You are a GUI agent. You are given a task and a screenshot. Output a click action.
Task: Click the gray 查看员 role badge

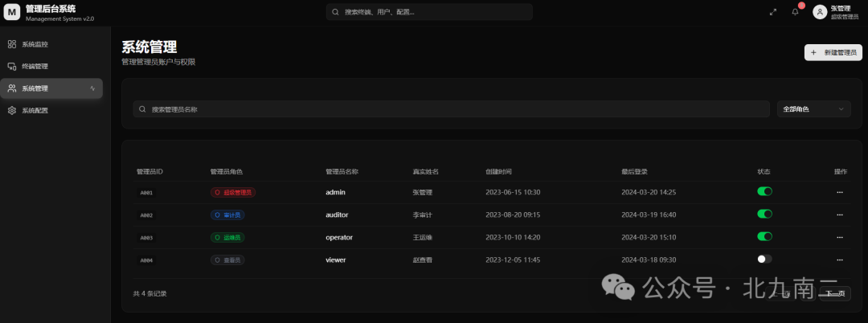227,260
